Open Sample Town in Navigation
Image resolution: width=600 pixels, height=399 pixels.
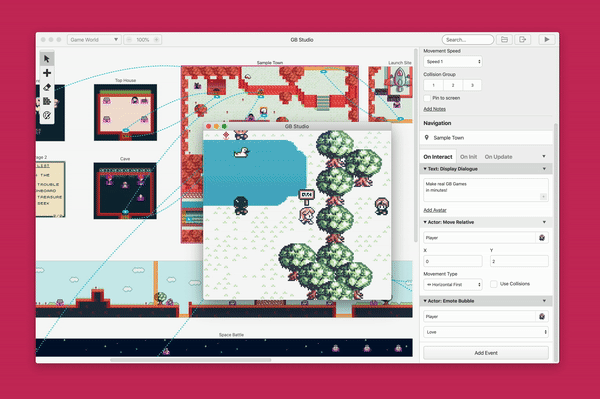486,138
